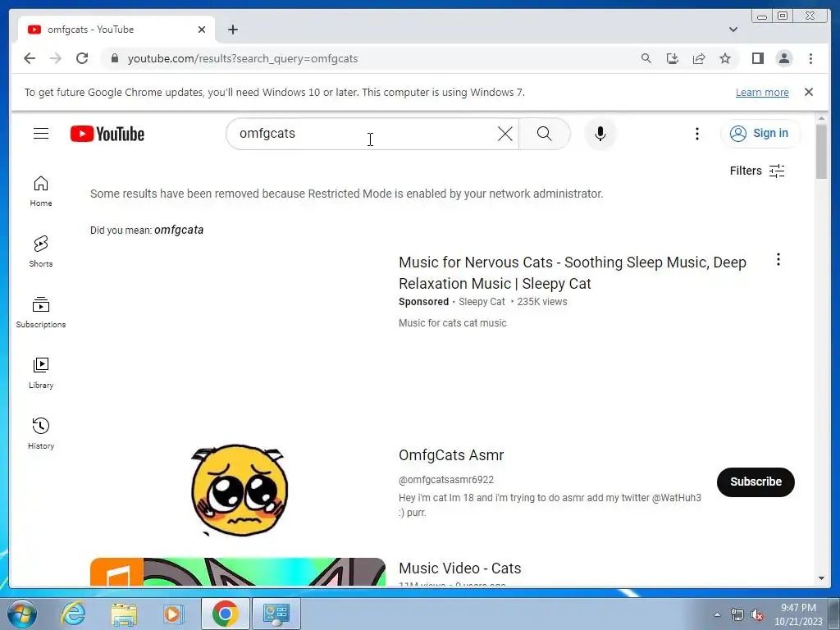Open a new browser tab
Image resolution: width=840 pixels, height=630 pixels.
232,30
